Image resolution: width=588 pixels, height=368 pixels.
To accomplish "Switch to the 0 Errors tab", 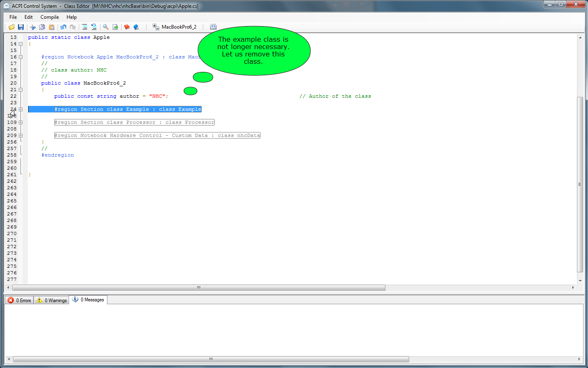I will (x=20, y=300).
